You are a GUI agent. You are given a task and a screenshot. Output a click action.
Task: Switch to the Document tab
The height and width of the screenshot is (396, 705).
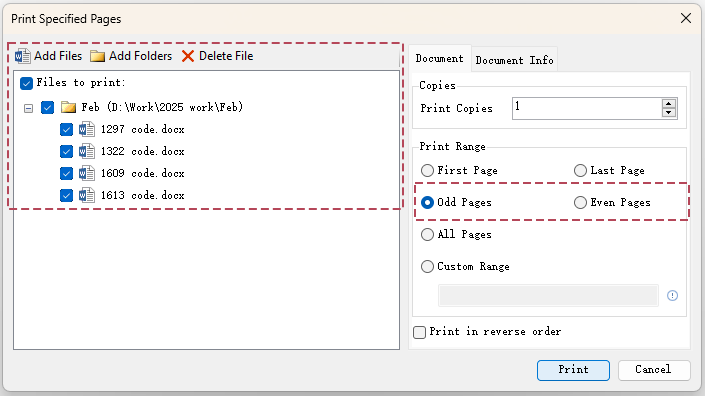pos(439,58)
